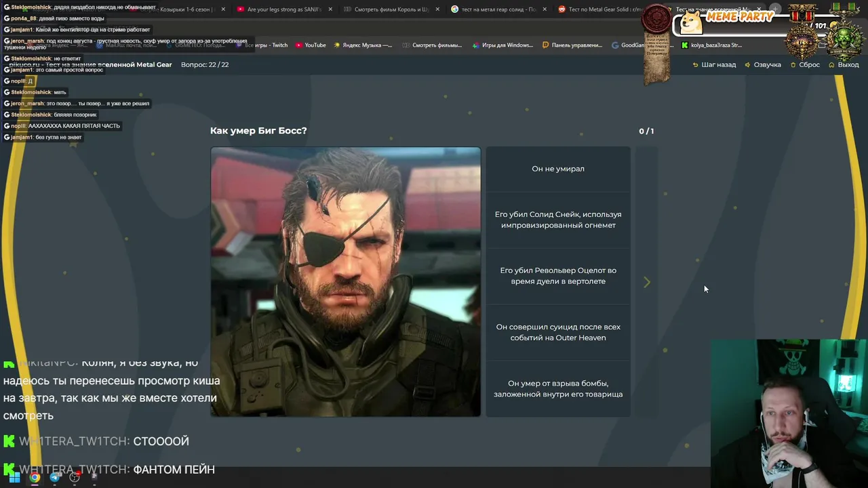Open the "Игры для Windows" bookmark
868x488 pixels.
(x=502, y=45)
